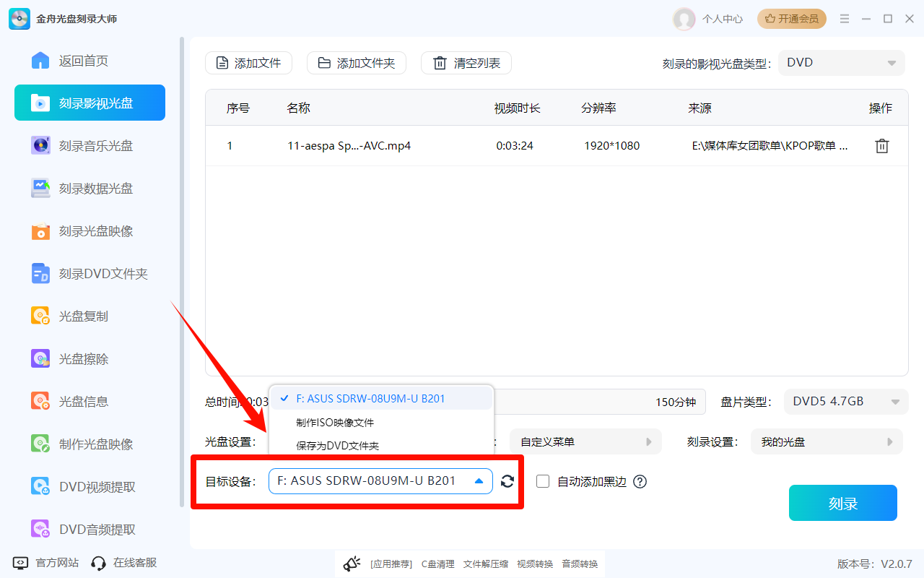Click the DVD视频提取 icon

pyautogui.click(x=40, y=486)
